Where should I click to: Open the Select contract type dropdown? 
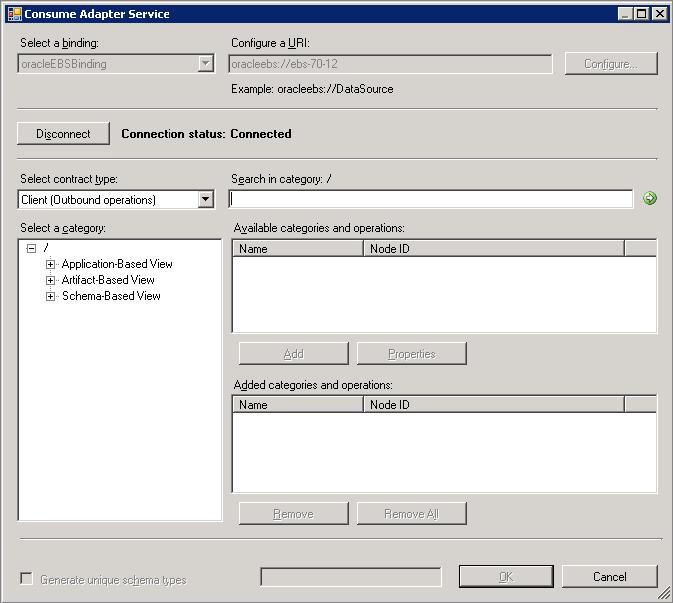pos(206,200)
